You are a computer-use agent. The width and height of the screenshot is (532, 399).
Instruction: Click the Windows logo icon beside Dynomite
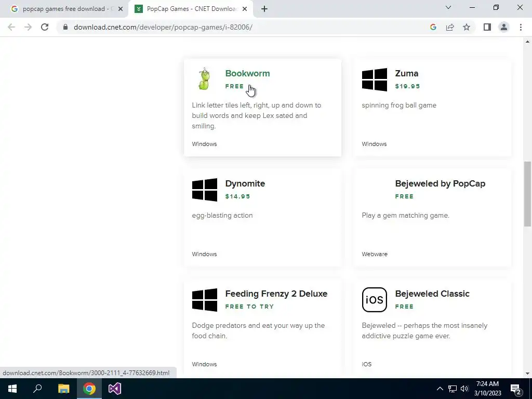204,190
